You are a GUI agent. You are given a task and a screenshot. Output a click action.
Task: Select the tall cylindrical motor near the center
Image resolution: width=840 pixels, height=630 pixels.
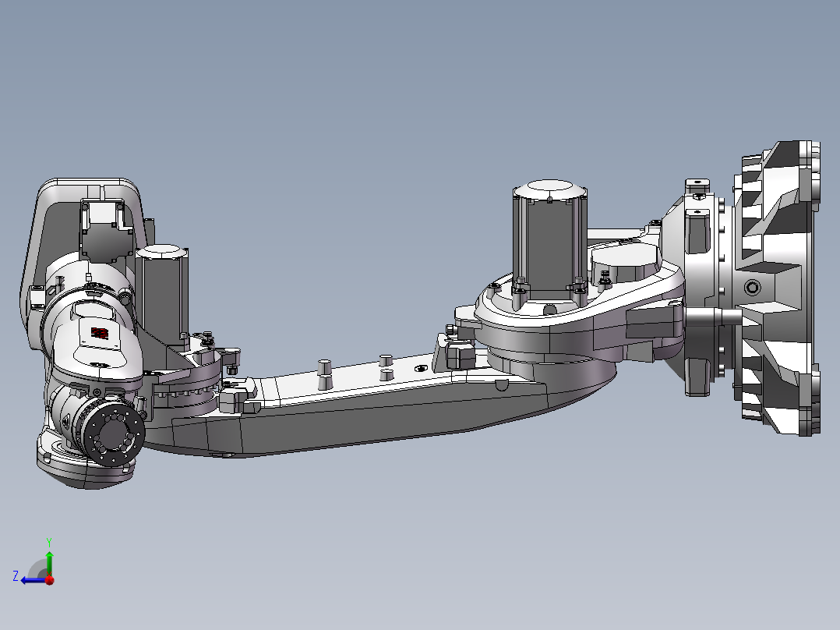(549, 234)
